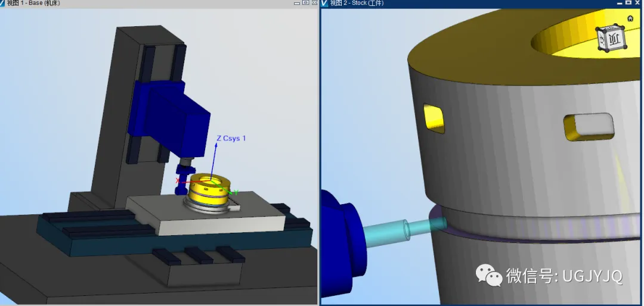The width and height of the screenshot is (644, 306).
Task: Close the 视图 2 - Stock window
Action: point(637,3)
